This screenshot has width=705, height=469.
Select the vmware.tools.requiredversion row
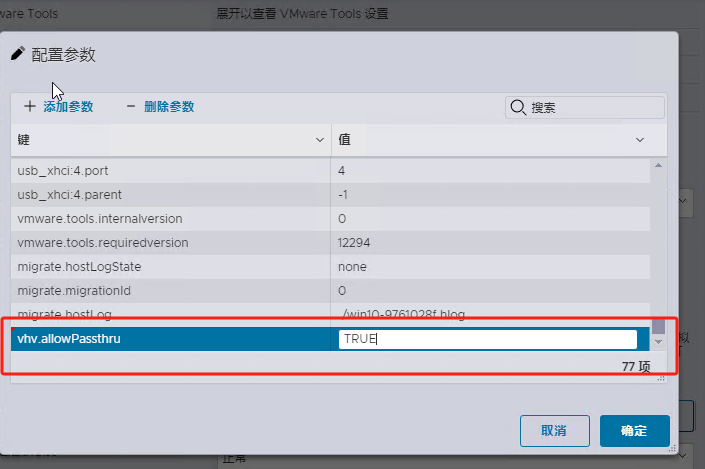tap(330, 243)
